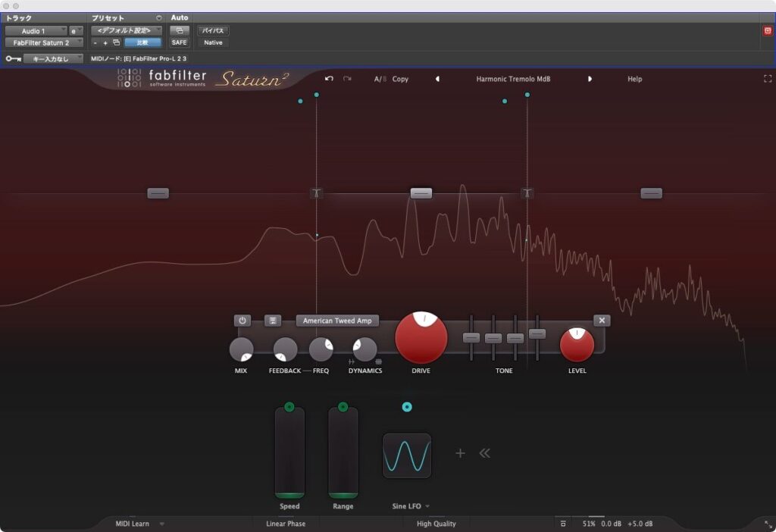The width and height of the screenshot is (776, 532).
Task: Click the Range slider green modulation target
Action: pos(343,407)
